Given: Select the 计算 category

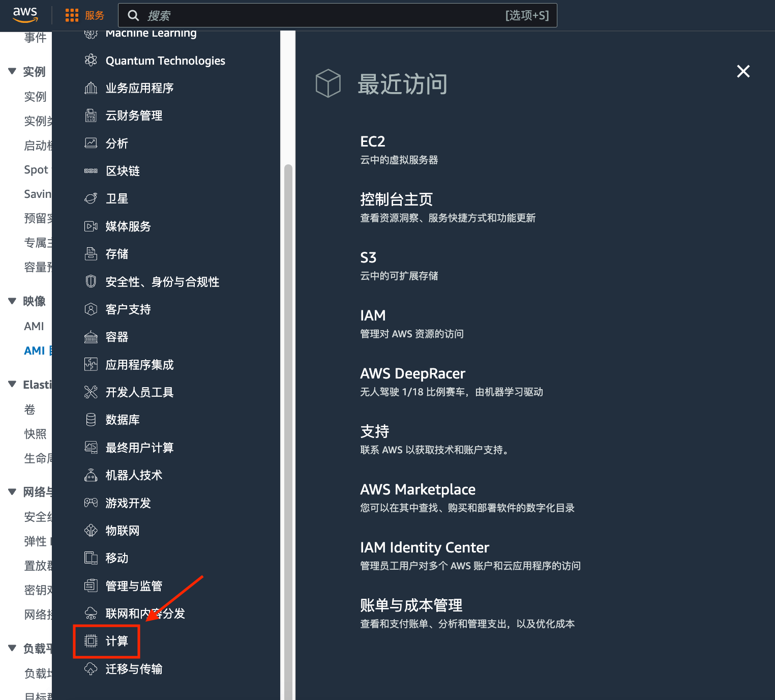Looking at the screenshot, I should click(117, 641).
